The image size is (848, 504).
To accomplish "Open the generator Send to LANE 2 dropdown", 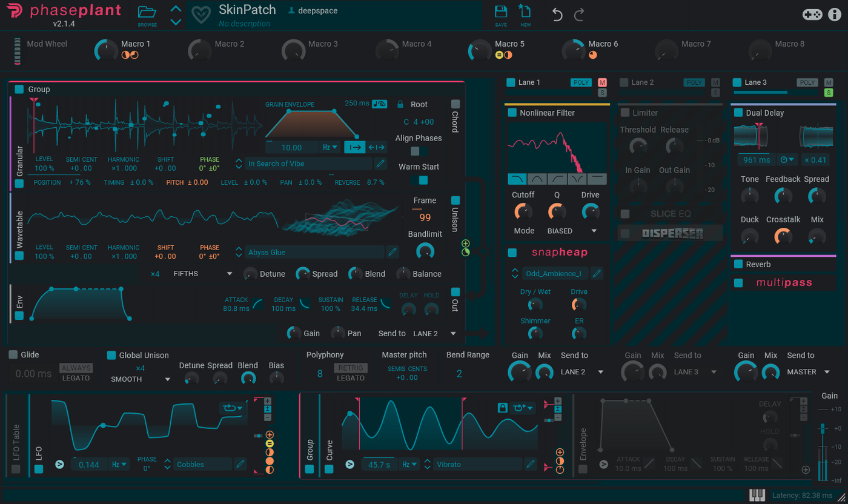I will pos(435,333).
